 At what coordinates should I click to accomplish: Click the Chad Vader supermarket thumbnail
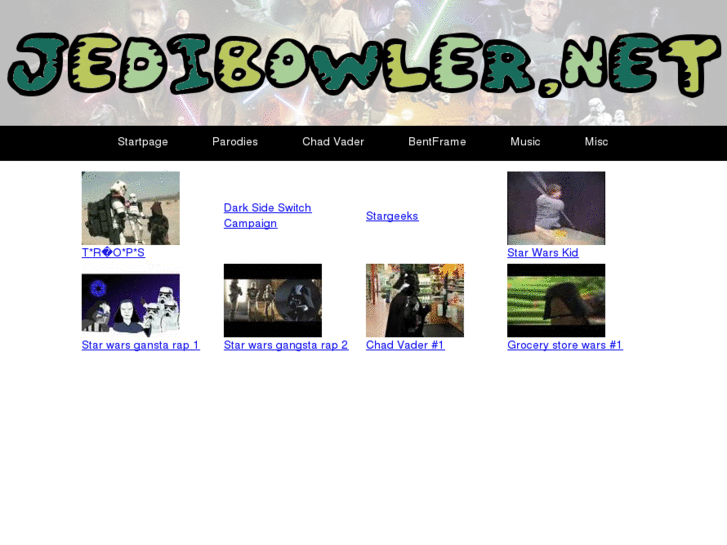coord(415,301)
